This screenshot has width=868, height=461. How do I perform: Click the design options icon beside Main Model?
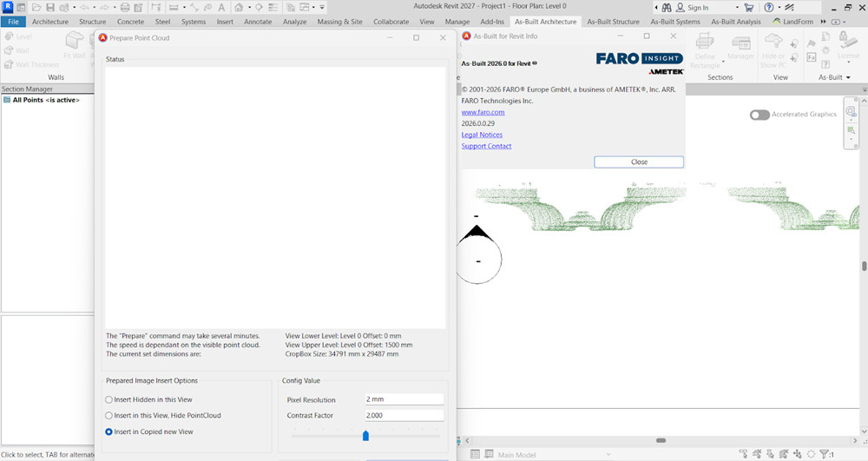[489, 454]
